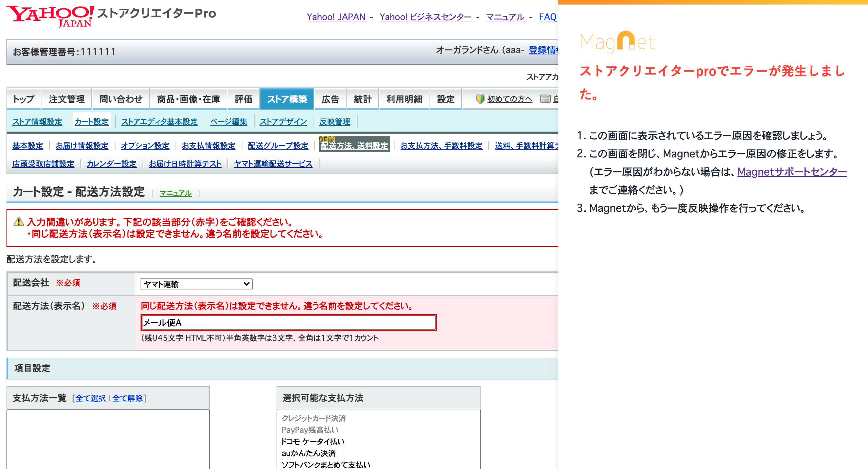Open ストアエディタ基本設定 link
The image size is (868, 469).
pyautogui.click(x=159, y=122)
